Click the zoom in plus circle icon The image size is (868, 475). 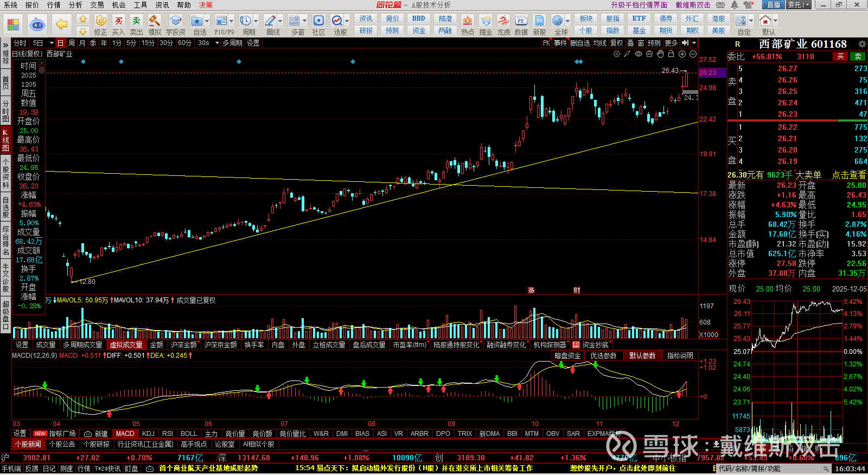pos(682,54)
